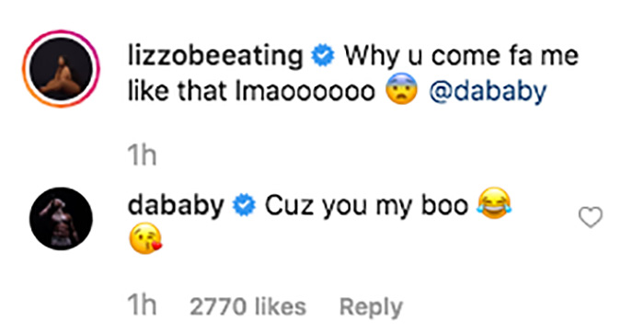Click the 1h timestamp under lizzobeeating's comment
Viewport: 644px width, 333px height.
pos(142,156)
